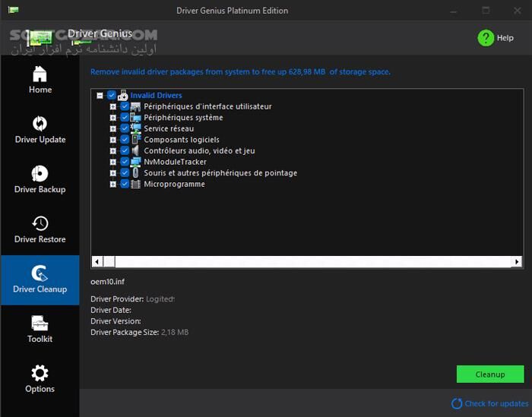Click the Check for updates link
The image size is (532, 417).
tap(496, 403)
